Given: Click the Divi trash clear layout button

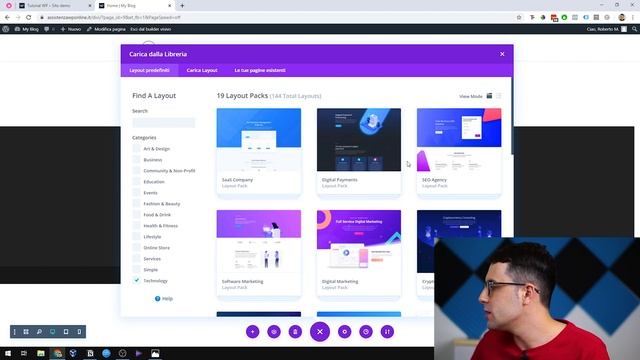Looking at the screenshot, I should (x=295, y=332).
